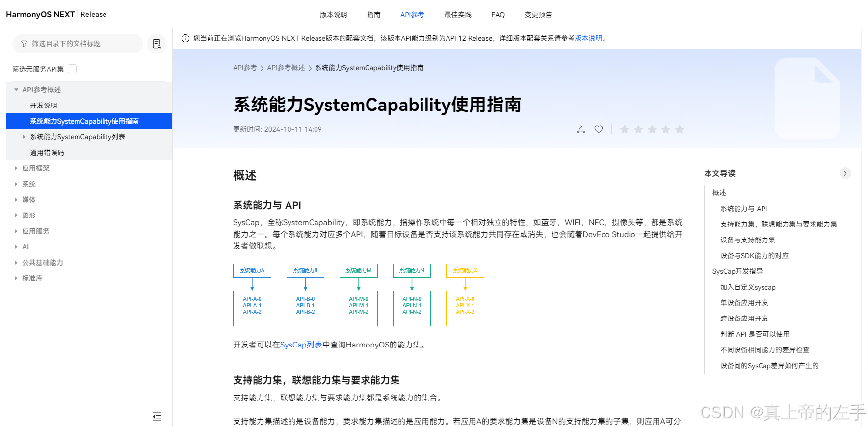Jump to 系统能力与 API in outline
868x427 pixels.
point(744,209)
